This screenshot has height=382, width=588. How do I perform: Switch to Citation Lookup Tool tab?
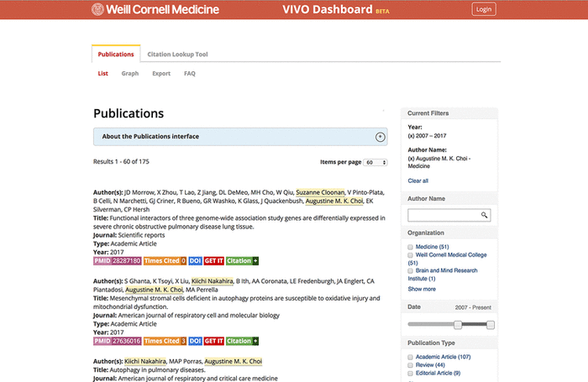[x=177, y=55]
